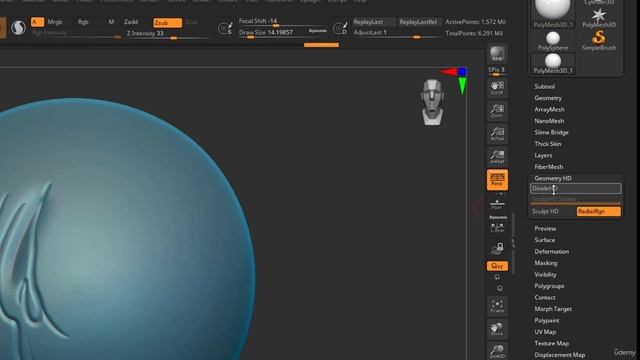Select the Scroll canvas tool
Viewport: 640px width, 360px height.
pos(497,88)
